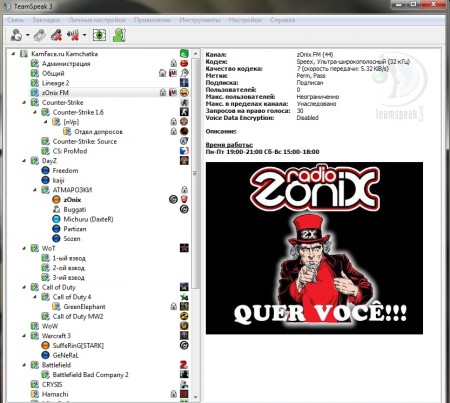450x403 pixels.
Task: Collapse the Call of Duty channel group
Action: coord(24,287)
